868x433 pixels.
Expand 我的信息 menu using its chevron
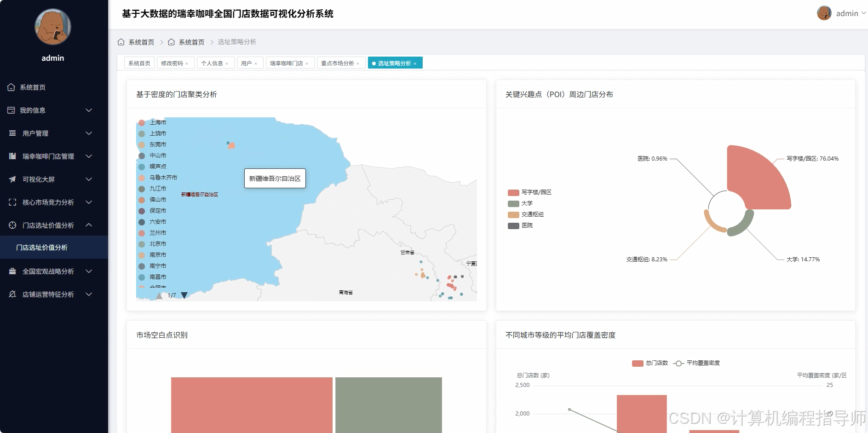click(x=89, y=110)
